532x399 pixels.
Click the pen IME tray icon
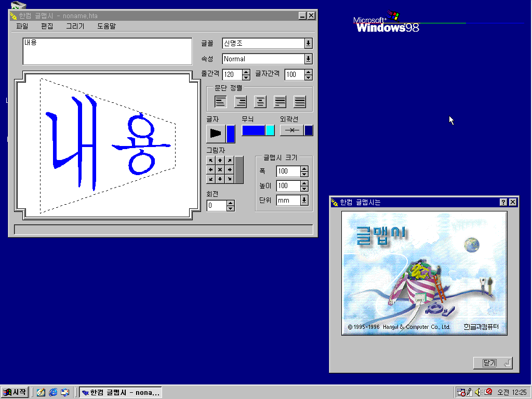[x=470, y=392]
